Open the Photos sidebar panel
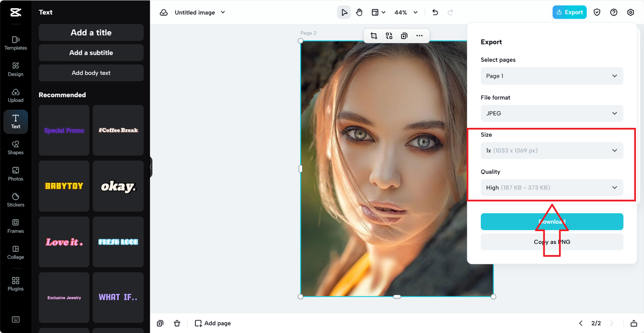The height and width of the screenshot is (333, 644). [16, 174]
